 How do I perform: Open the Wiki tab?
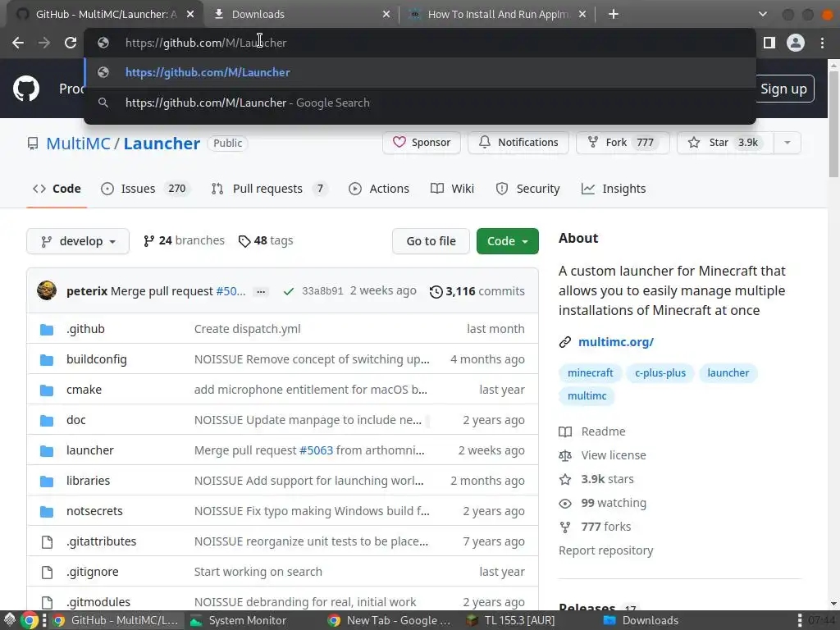pos(453,189)
